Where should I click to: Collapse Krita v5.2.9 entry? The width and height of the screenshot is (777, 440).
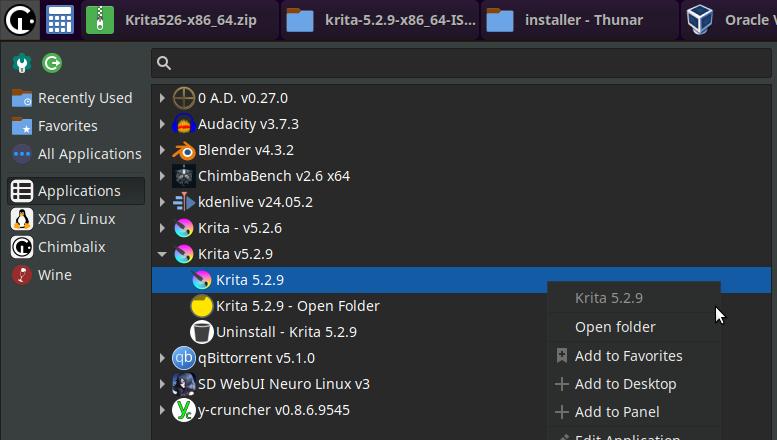point(162,254)
